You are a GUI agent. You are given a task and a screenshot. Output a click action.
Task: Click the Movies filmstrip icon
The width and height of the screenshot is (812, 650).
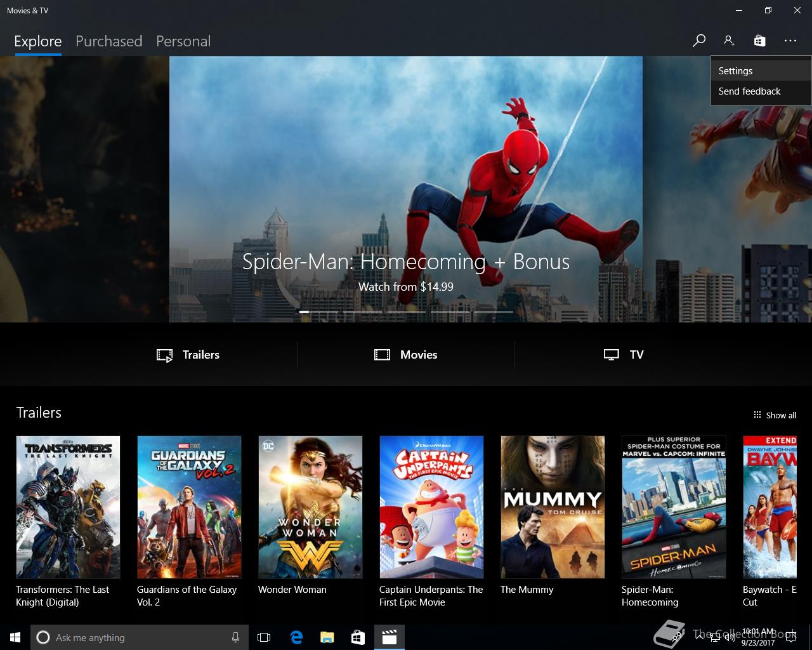382,355
